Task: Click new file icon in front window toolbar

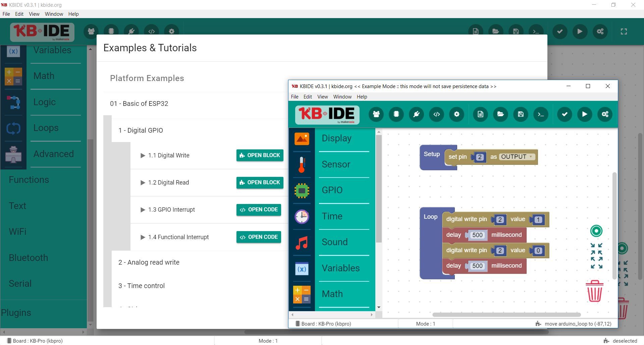Action: tap(480, 114)
